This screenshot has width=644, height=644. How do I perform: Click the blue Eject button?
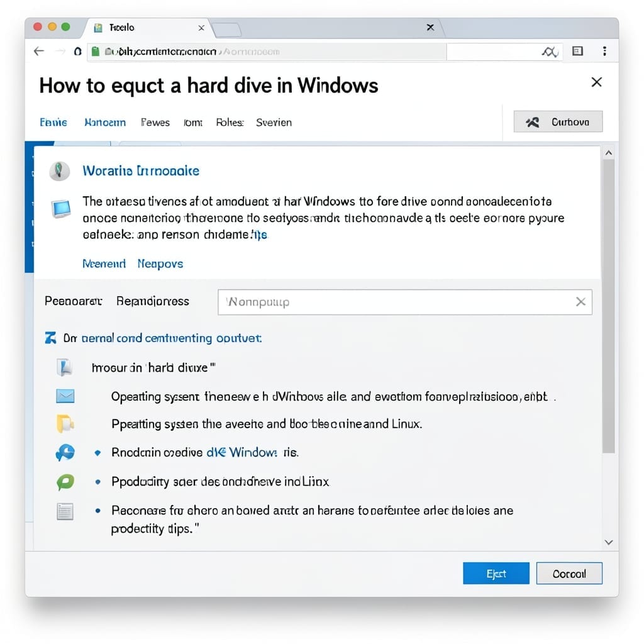click(x=496, y=574)
